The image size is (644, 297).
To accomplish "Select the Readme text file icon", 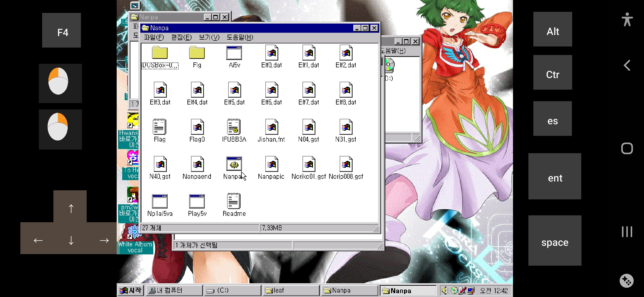I will tap(234, 201).
